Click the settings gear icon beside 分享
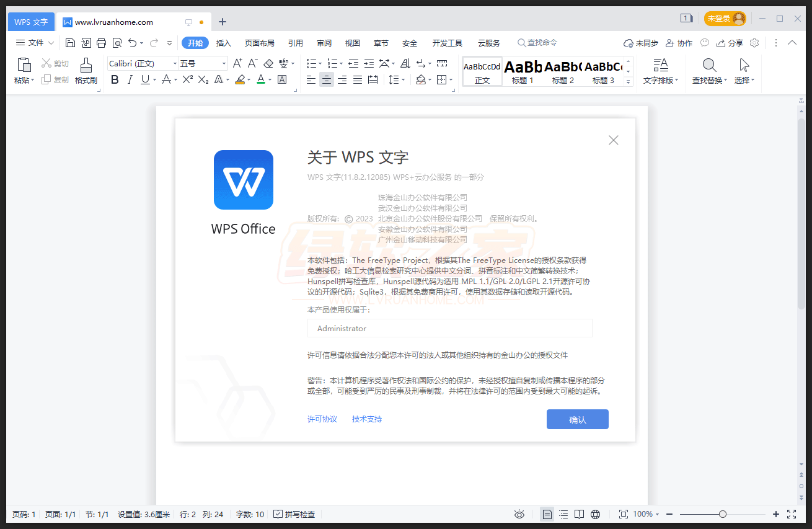812x529 pixels. (x=754, y=43)
